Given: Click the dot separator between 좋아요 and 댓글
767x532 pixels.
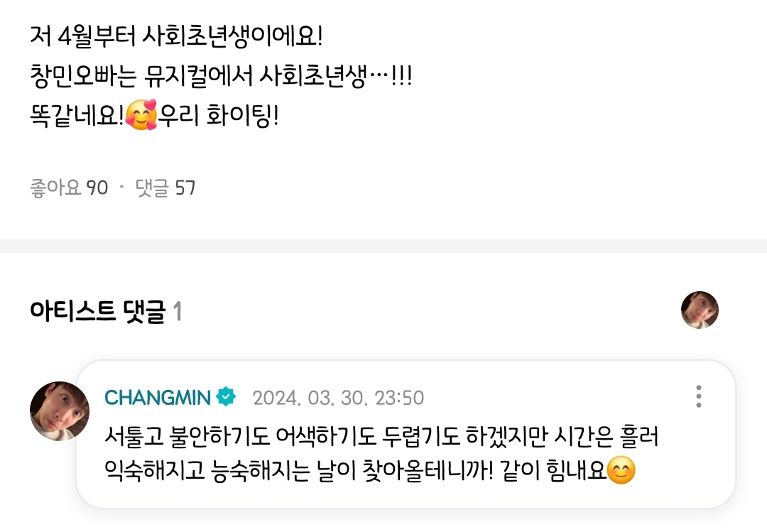Looking at the screenshot, I should point(122,188).
